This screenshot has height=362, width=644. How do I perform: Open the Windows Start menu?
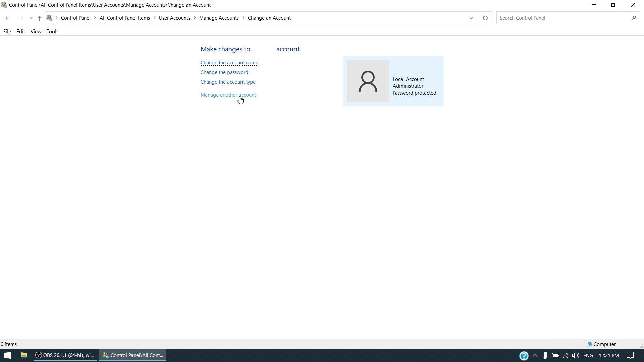point(7,355)
